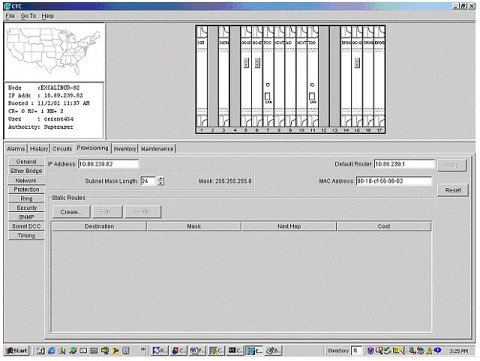Increase Subnet Mask Length with up arrow
This screenshot has width=480, height=361.
click(161, 178)
